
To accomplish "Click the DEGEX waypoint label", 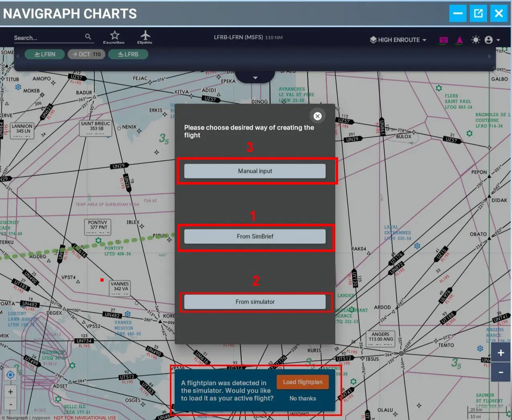I will [x=54, y=313].
